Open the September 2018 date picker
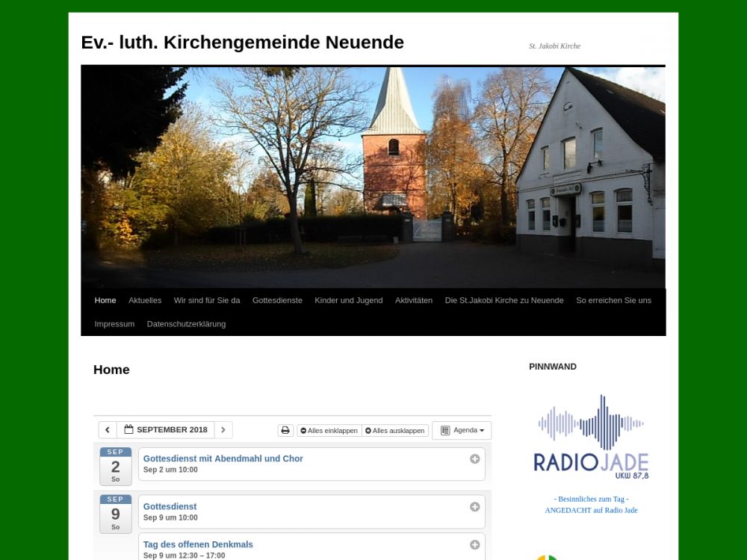 166,430
